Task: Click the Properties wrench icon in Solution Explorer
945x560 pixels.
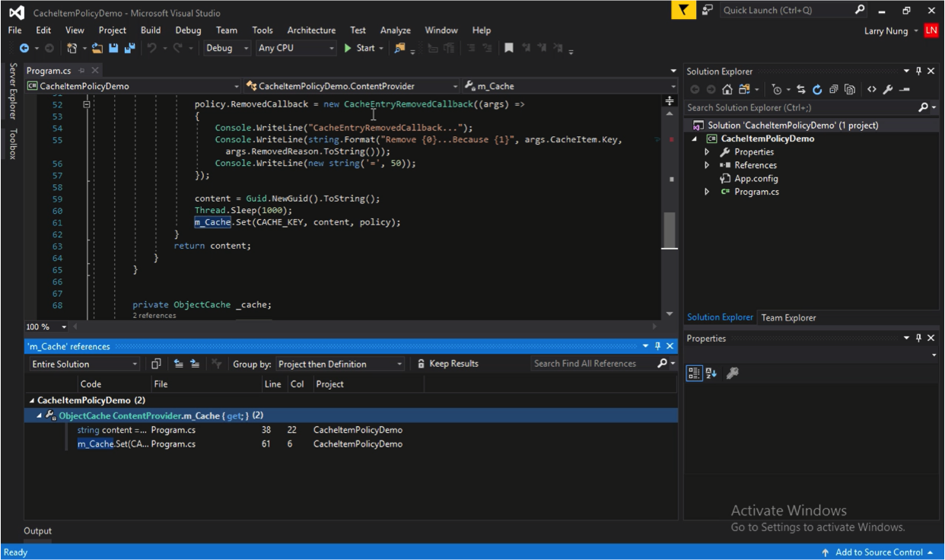Action: click(x=888, y=89)
